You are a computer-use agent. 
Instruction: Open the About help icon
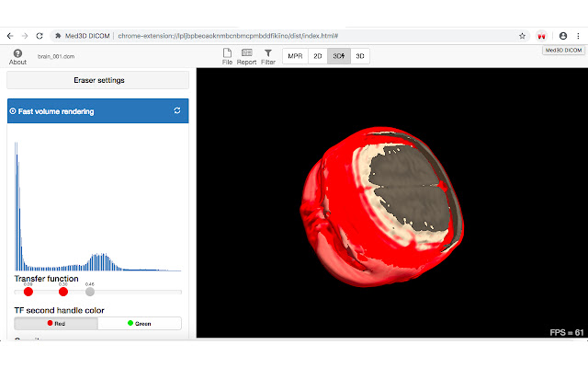click(17, 54)
